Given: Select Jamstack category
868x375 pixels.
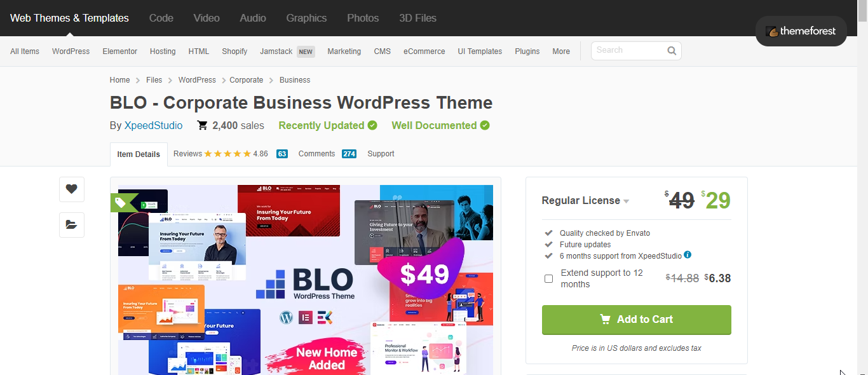Looking at the screenshot, I should 276,51.
